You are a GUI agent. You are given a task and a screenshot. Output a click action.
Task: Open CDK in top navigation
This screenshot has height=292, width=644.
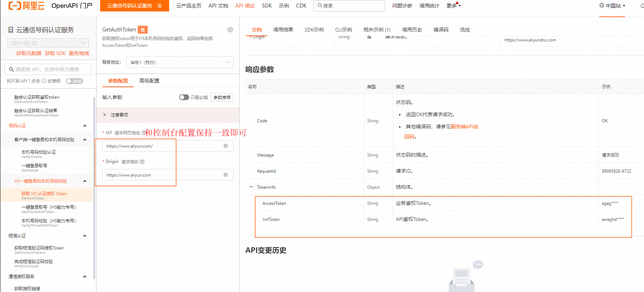[x=301, y=6]
